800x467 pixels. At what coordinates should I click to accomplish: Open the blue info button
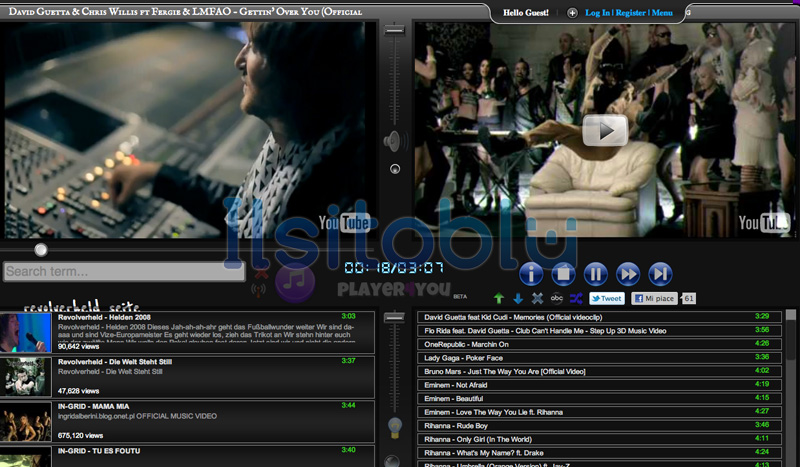531,274
